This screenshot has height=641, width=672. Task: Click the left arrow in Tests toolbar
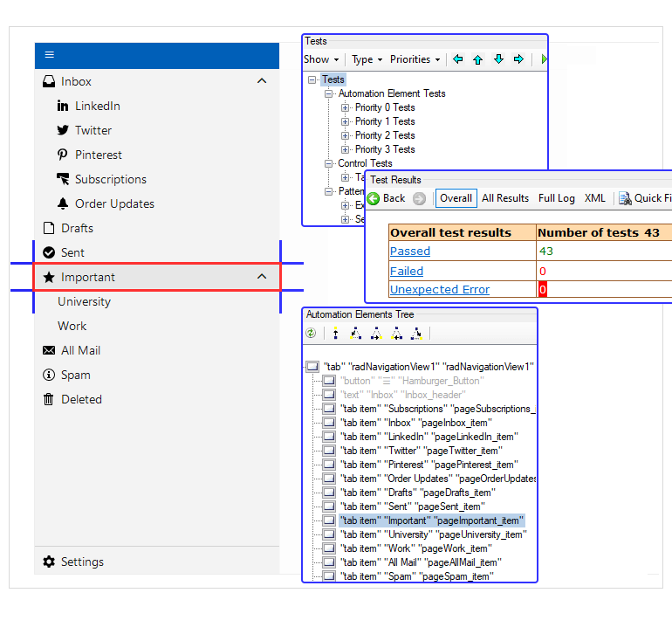pyautogui.click(x=457, y=59)
